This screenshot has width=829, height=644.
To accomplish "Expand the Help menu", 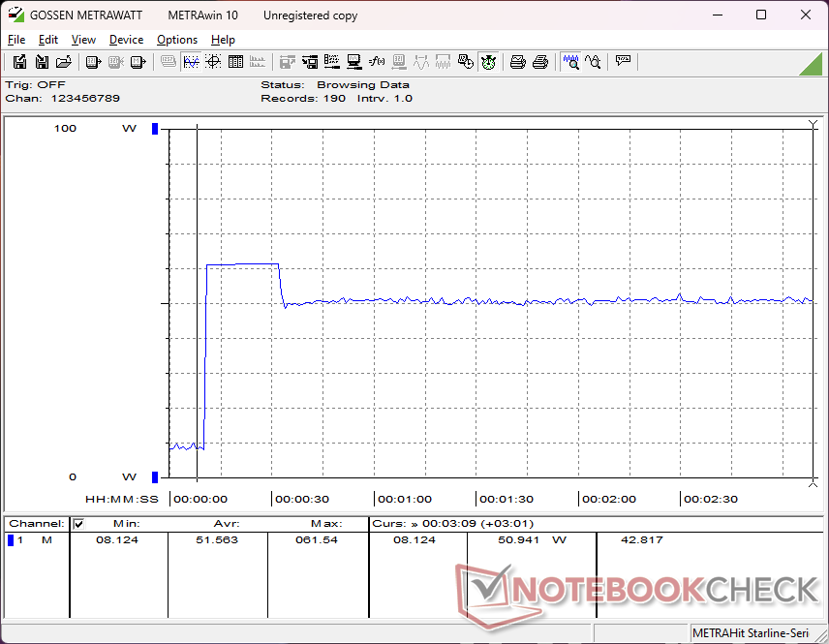I will (x=223, y=40).
